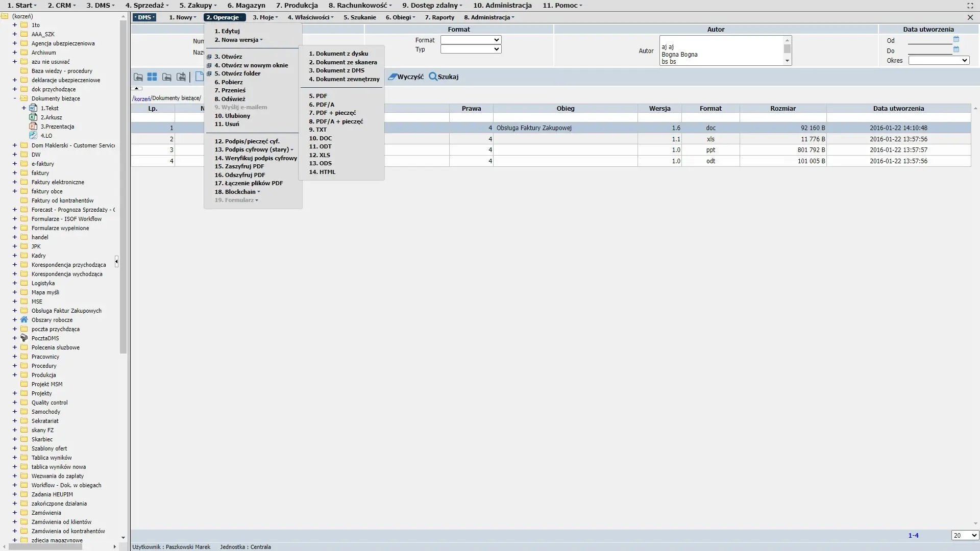Click the Szukaj magnifier search button
Image resolution: width=980 pixels, height=551 pixels.
point(444,77)
